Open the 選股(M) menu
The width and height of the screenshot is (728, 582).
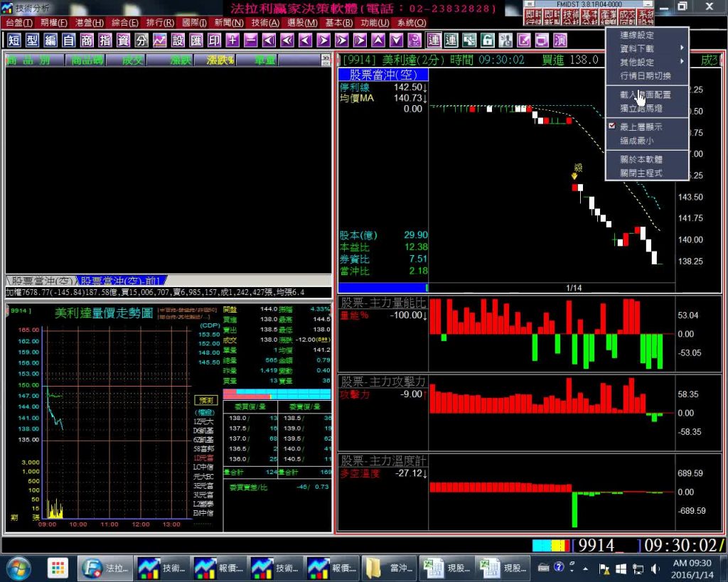[x=302, y=23]
